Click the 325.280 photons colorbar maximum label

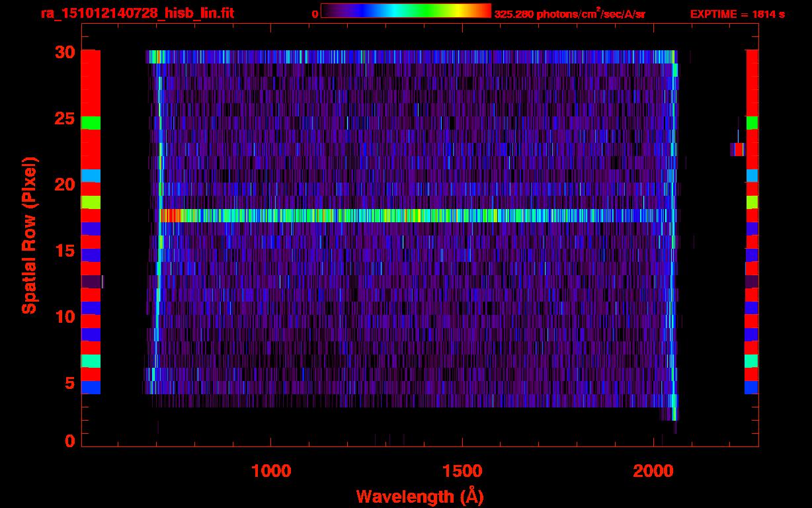point(569,14)
